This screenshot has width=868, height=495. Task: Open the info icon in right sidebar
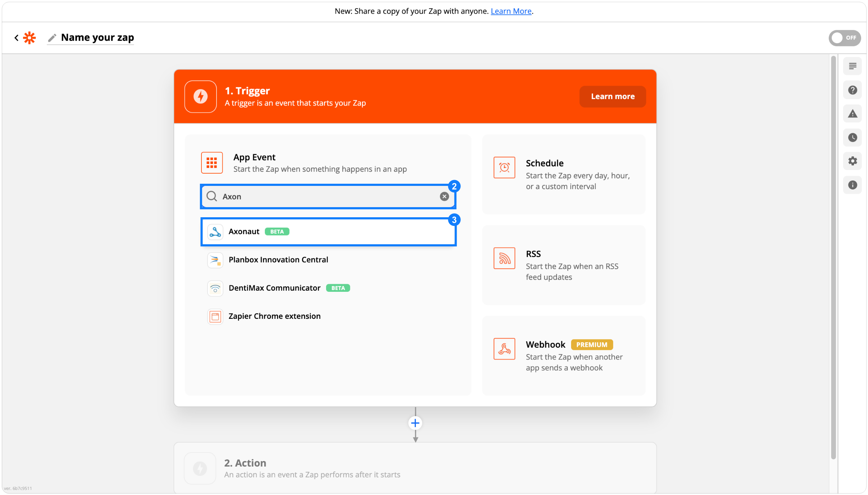pyautogui.click(x=852, y=185)
